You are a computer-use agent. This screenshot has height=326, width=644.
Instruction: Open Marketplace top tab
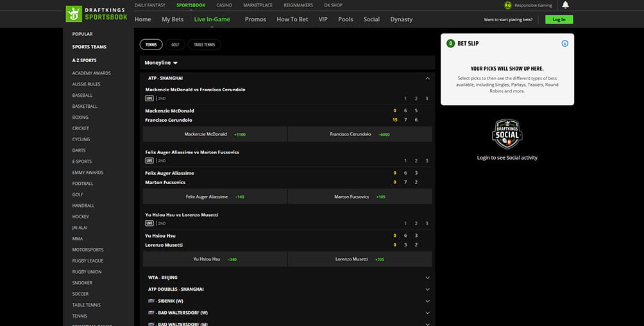click(x=258, y=5)
